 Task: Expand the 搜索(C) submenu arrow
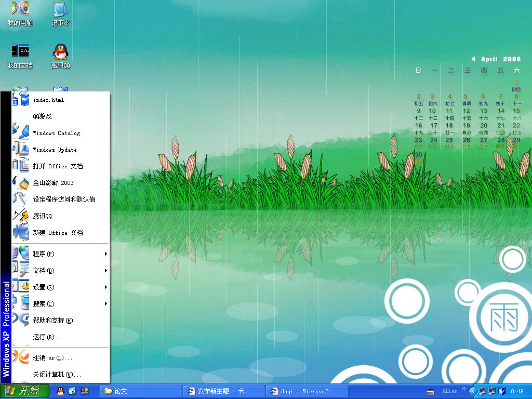click(106, 303)
